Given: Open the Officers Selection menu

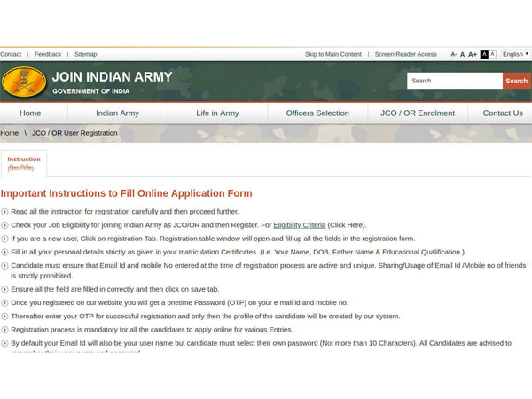Looking at the screenshot, I should tap(317, 113).
